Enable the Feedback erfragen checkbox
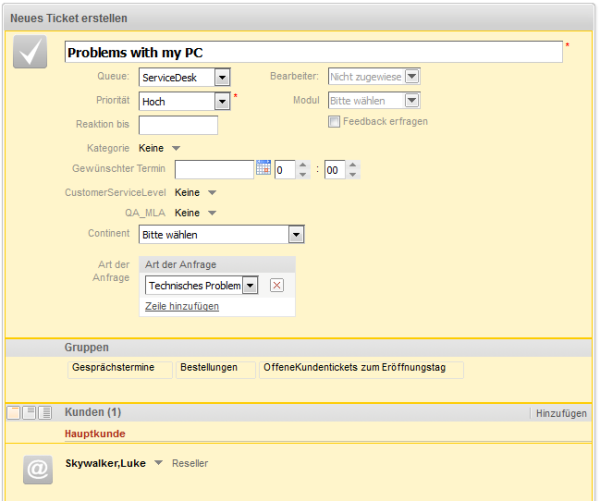 pyautogui.click(x=334, y=122)
